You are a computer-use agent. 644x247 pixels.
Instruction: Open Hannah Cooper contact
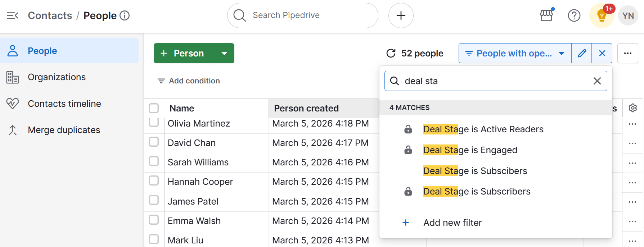tap(200, 182)
